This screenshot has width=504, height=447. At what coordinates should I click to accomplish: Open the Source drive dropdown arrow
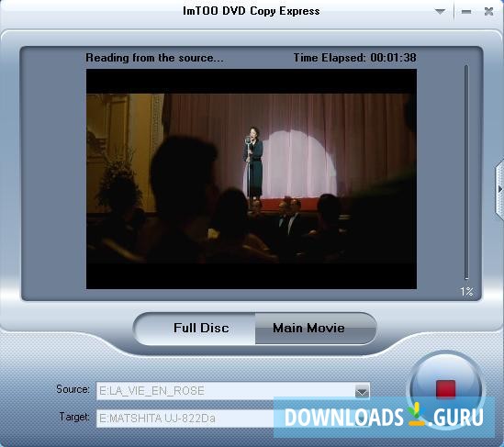point(362,392)
